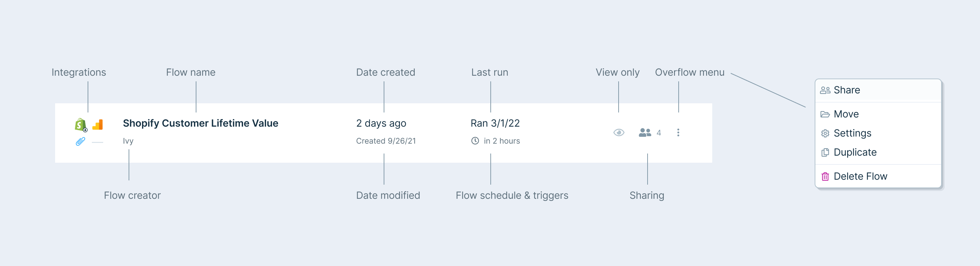Viewport: 980px width, 266px height.
Task: Select Move from the menu
Action: coord(846,114)
